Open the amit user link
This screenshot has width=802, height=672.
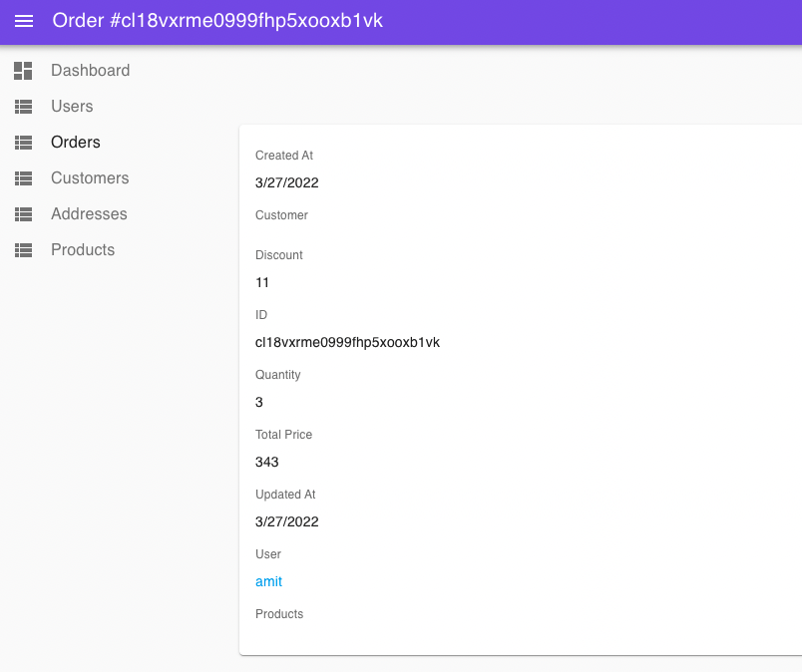[x=268, y=581]
